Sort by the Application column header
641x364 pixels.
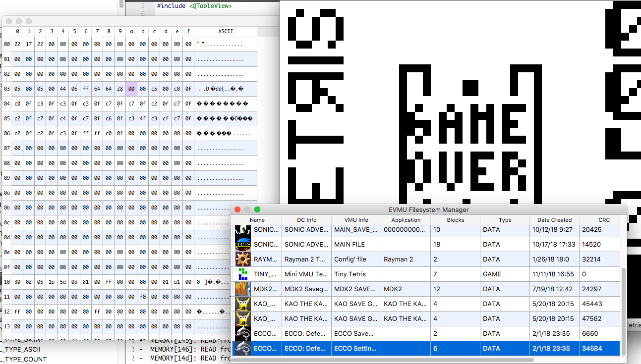pos(406,220)
